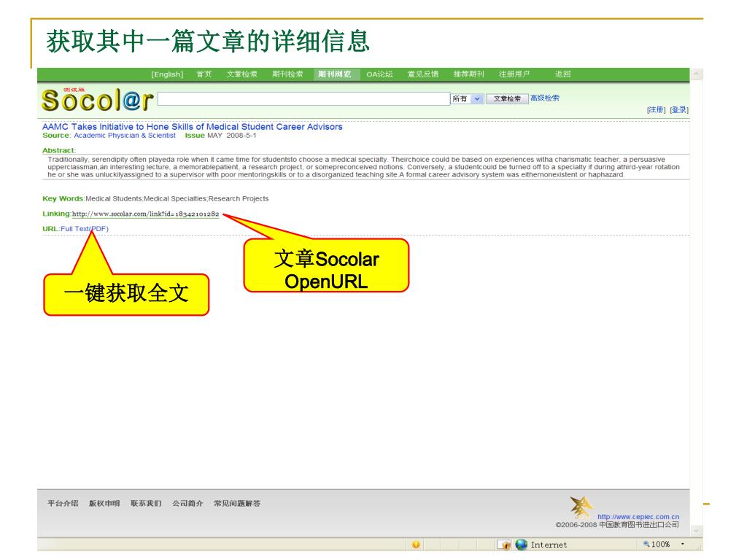This screenshot has height=560, width=747.
Task: Open the Full Text(PDF) link
Action: click(x=85, y=229)
